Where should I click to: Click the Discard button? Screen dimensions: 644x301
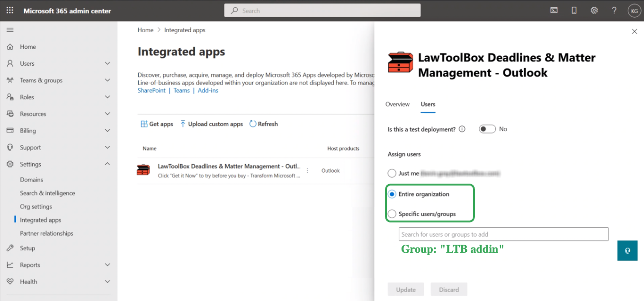(x=449, y=290)
